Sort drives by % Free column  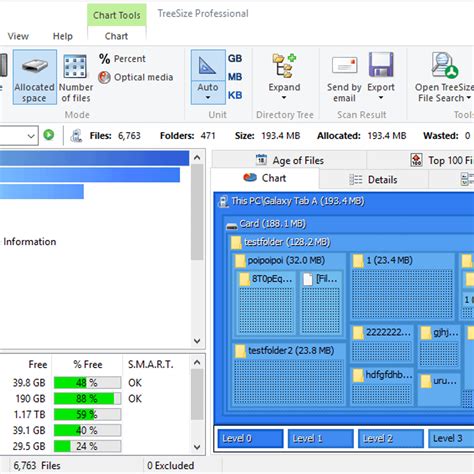pyautogui.click(x=88, y=364)
